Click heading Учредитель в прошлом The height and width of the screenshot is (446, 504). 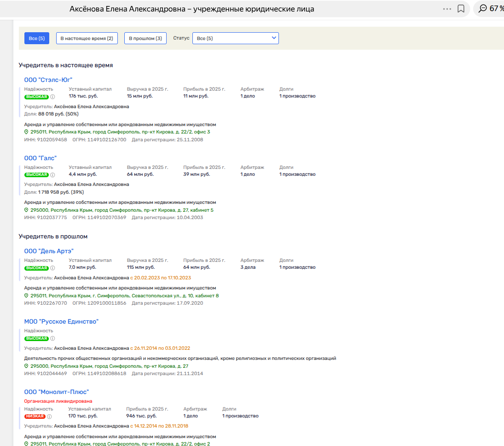click(x=53, y=237)
